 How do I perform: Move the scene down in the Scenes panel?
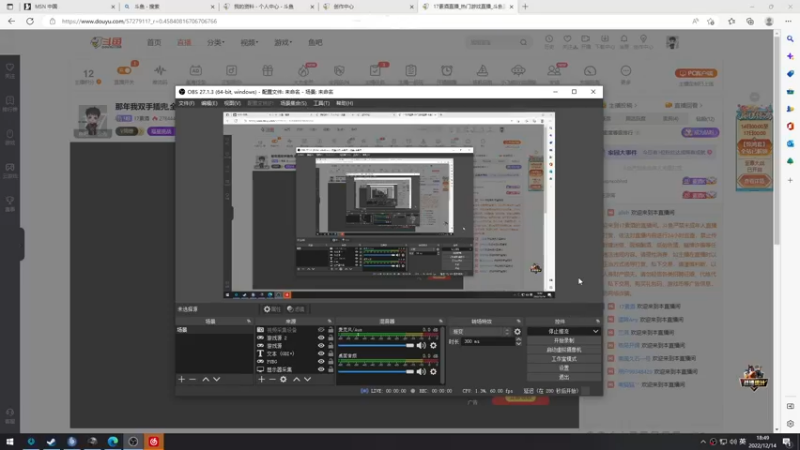pyautogui.click(x=217, y=379)
